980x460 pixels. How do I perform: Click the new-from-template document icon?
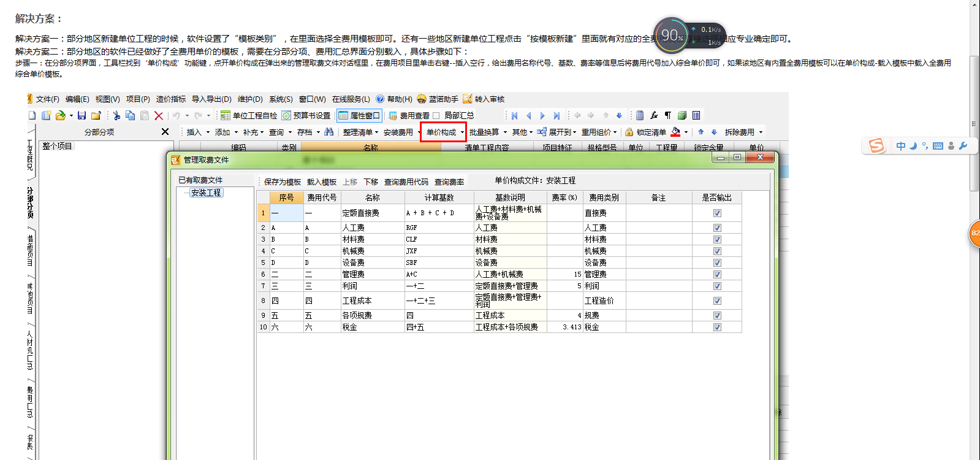(46, 115)
